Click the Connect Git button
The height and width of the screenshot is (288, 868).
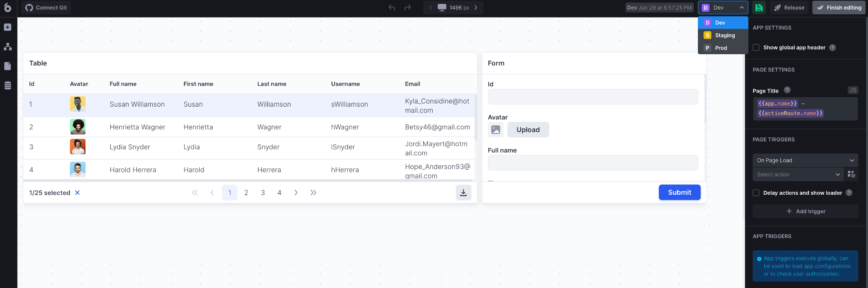pos(46,7)
